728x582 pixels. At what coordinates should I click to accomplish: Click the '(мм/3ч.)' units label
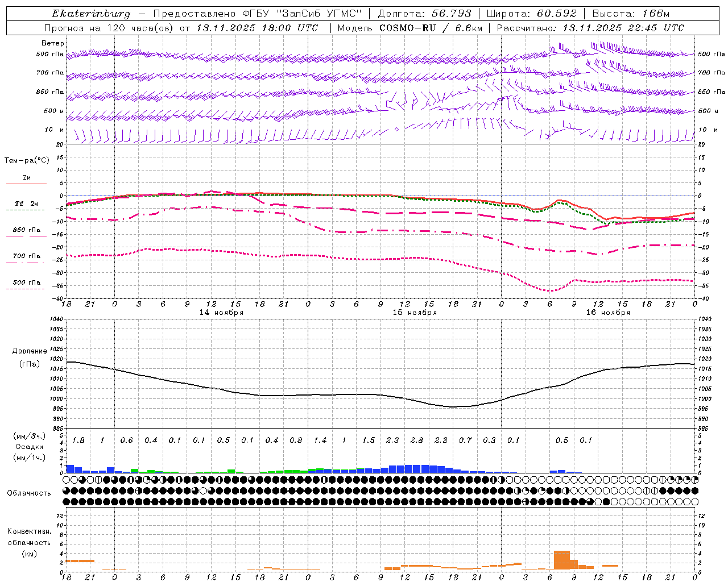click(x=30, y=436)
